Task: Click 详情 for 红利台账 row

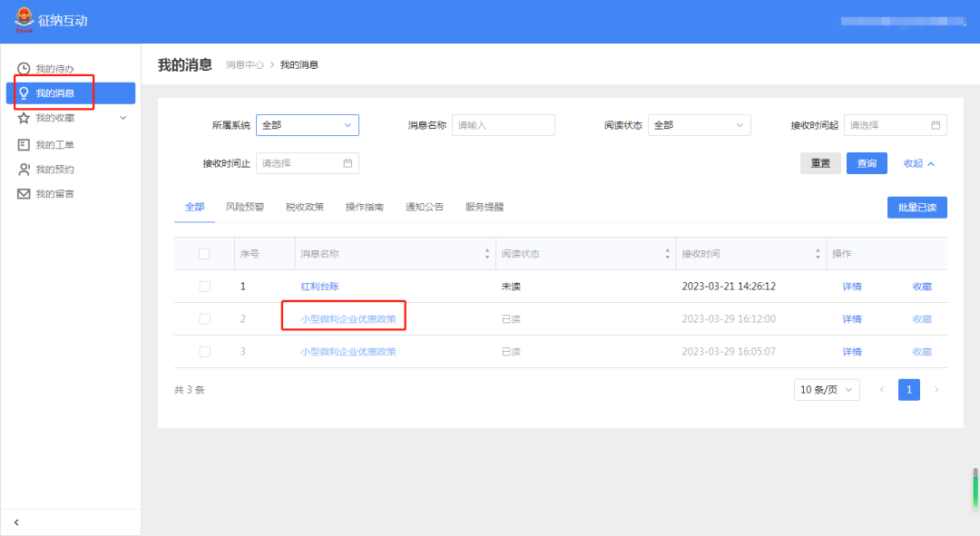Action: (x=852, y=286)
